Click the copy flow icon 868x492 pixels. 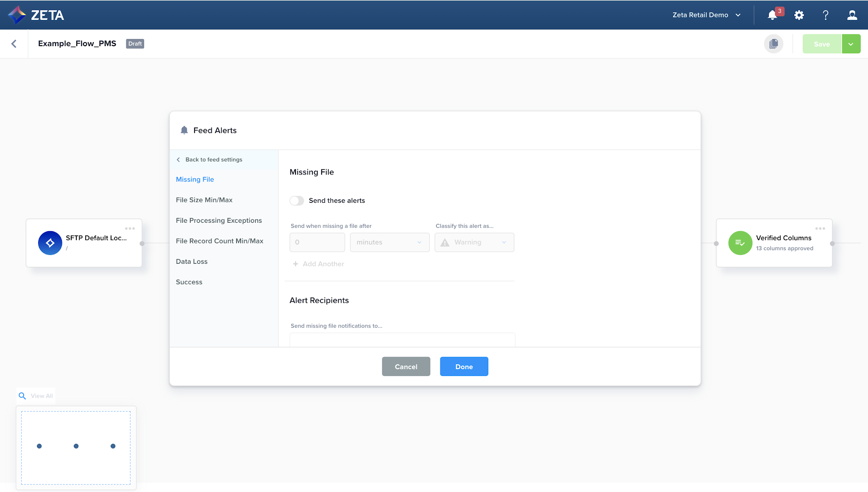tap(773, 44)
